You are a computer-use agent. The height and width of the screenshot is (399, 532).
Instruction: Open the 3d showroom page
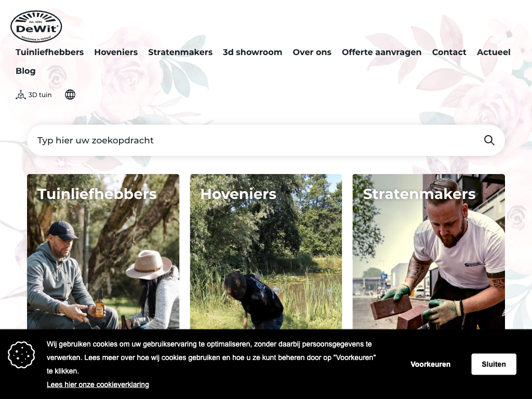click(252, 52)
